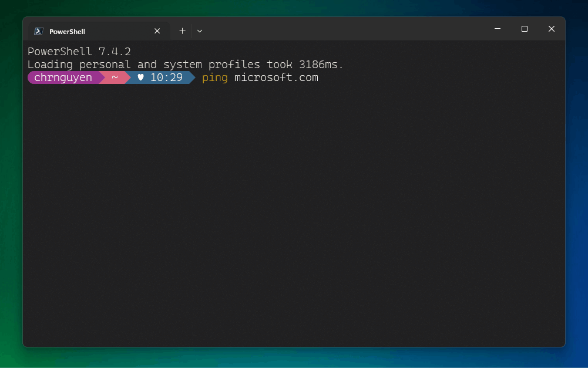Click the 10:29 time in the prompt
The width and height of the screenshot is (588, 368).
pyautogui.click(x=166, y=77)
